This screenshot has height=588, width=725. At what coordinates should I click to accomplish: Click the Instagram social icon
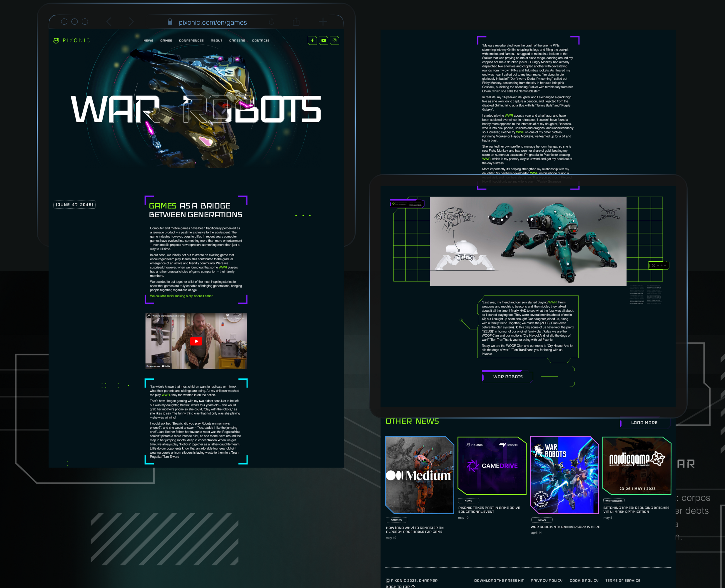point(335,41)
